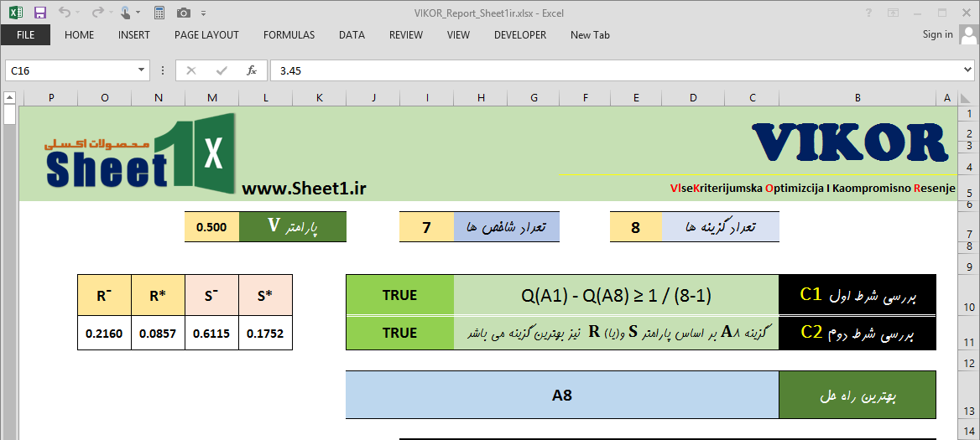
Task: Select the C1 condition TRUE cell
Action: [x=400, y=295]
